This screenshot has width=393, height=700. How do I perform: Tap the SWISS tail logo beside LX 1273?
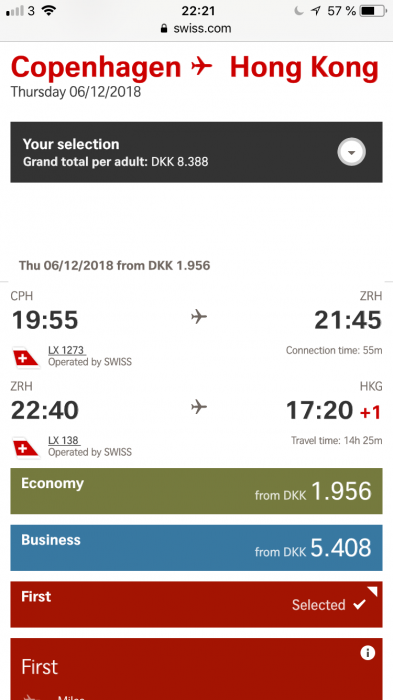tap(26, 357)
